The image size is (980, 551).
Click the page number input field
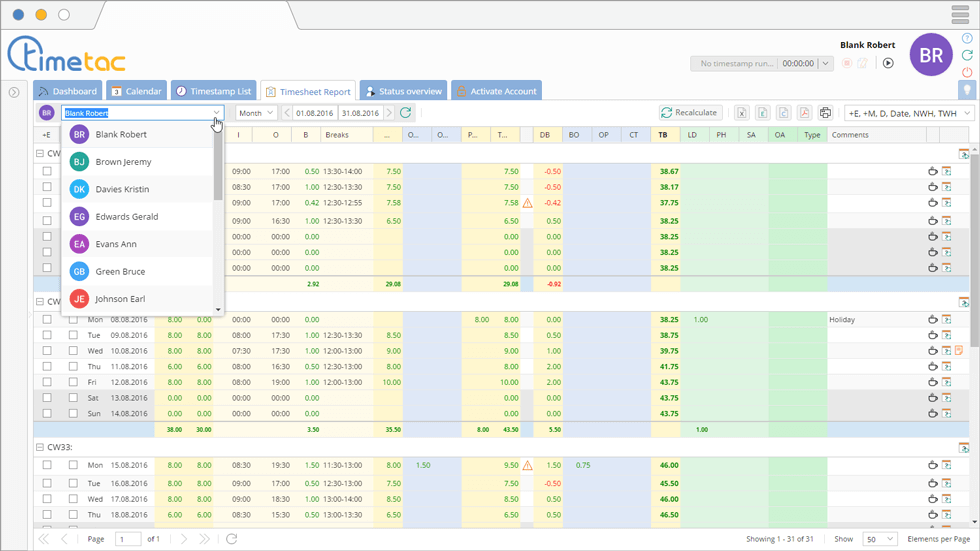(128, 539)
